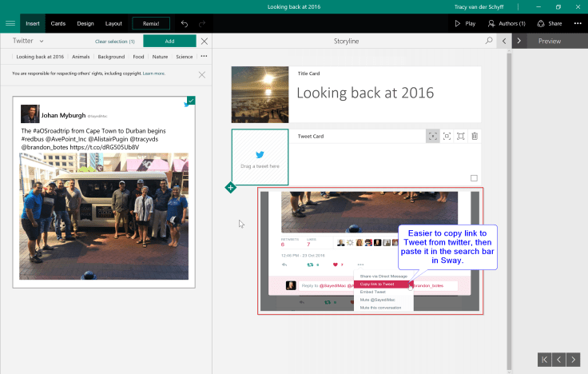
Task: Open the hamburger menu in Sway
Action: [10, 24]
